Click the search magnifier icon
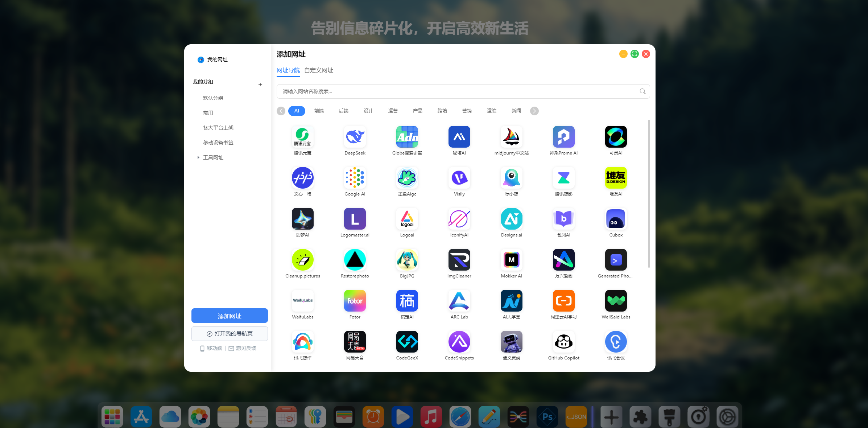Image resolution: width=868 pixels, height=428 pixels. click(642, 91)
